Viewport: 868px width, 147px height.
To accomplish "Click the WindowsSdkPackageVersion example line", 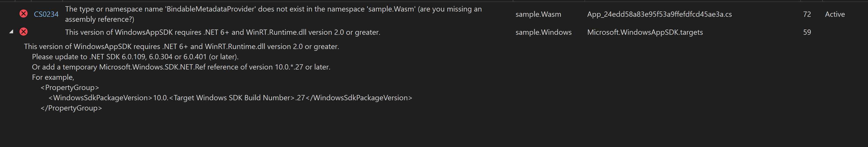I will (230, 98).
